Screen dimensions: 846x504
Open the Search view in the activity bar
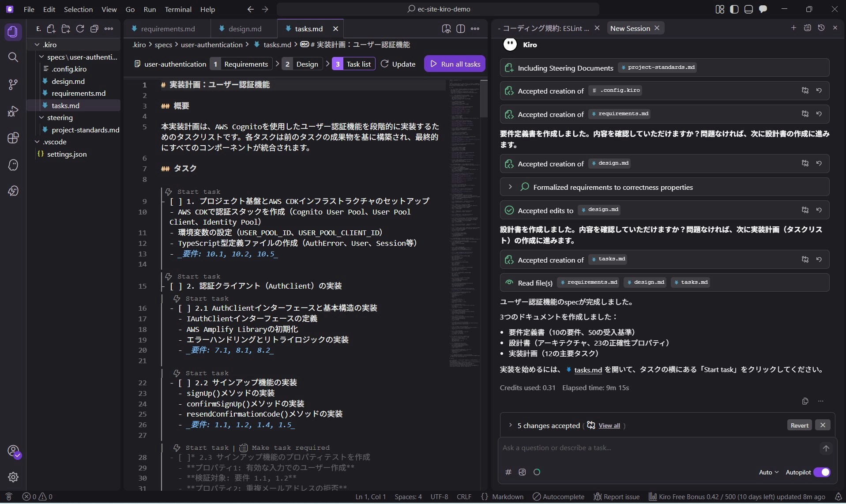tap(13, 57)
